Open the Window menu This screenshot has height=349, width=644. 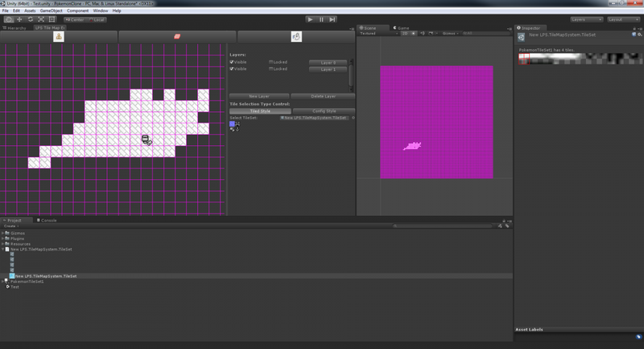point(101,10)
